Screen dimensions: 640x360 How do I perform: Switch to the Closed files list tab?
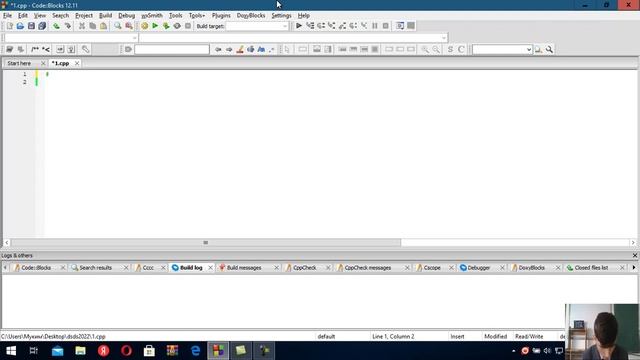[x=591, y=268]
